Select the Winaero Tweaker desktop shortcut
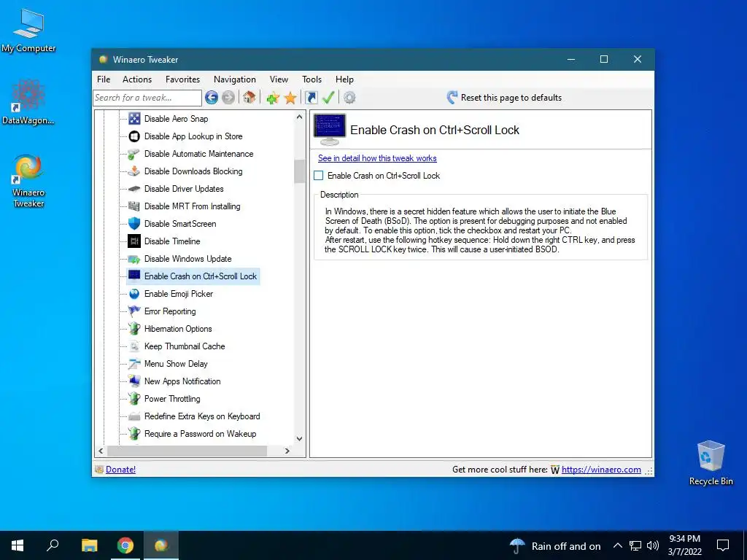Viewport: 747px width, 560px height. (28, 181)
